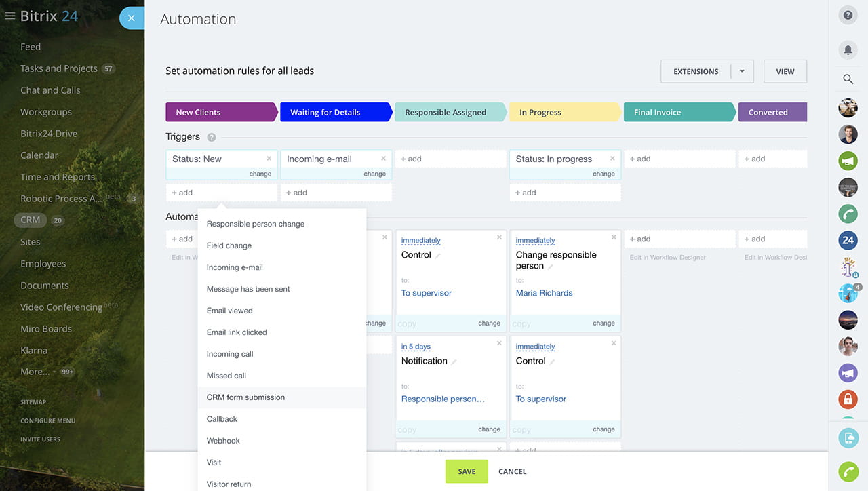
Task: Select the Final Invoice stage
Action: 680,112
